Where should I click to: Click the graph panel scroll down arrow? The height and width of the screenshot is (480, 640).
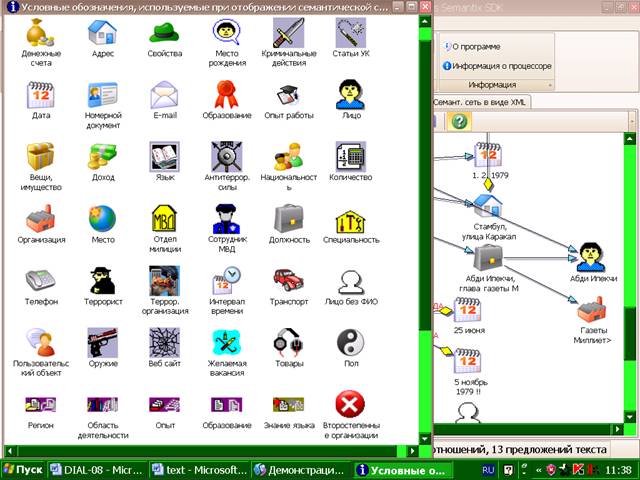[x=630, y=417]
